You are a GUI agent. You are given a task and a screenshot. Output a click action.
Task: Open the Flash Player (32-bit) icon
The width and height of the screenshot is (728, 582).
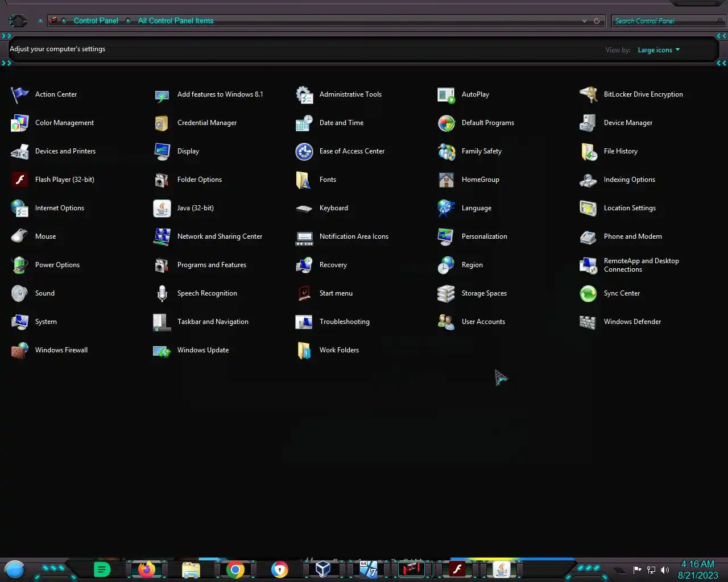pyautogui.click(x=20, y=180)
